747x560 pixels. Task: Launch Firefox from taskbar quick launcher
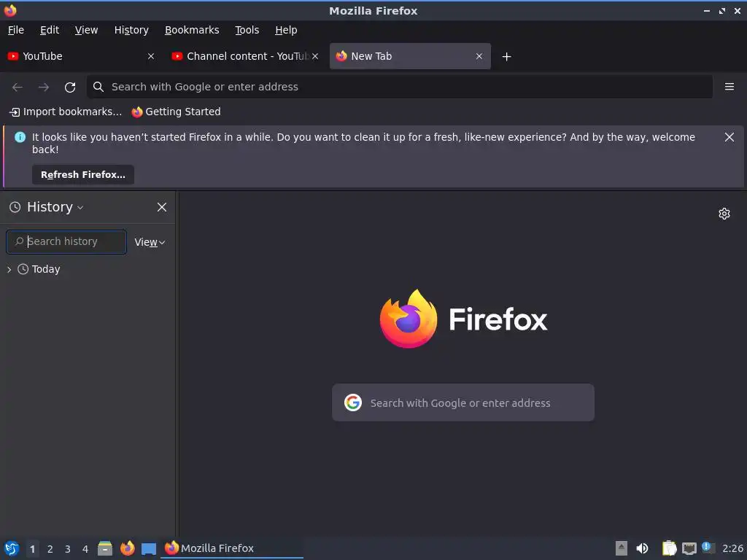127,548
